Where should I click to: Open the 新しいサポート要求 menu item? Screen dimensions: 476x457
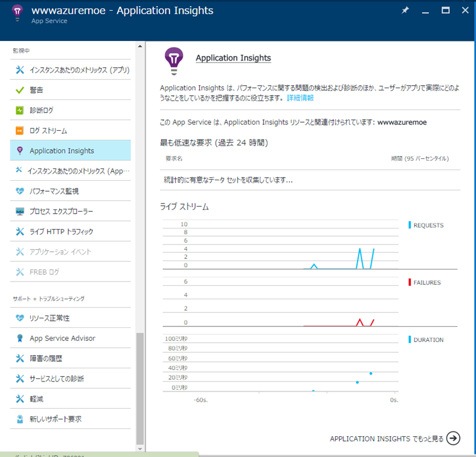(70, 419)
